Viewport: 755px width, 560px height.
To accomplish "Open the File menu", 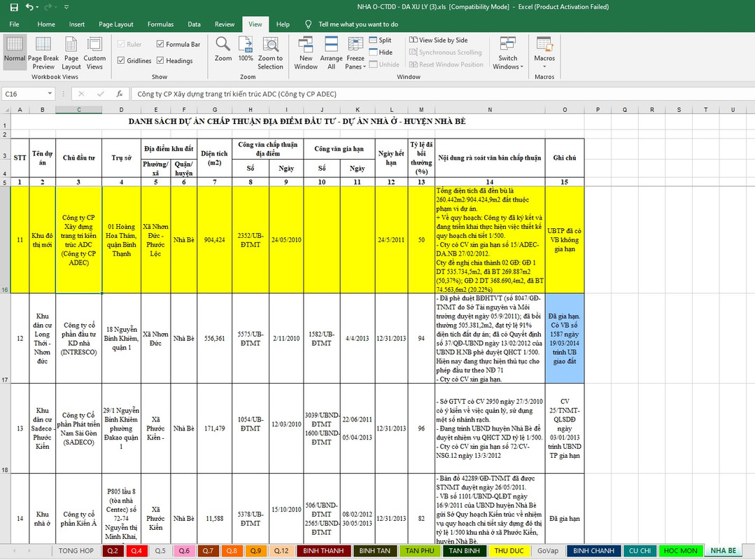I will click(x=15, y=24).
